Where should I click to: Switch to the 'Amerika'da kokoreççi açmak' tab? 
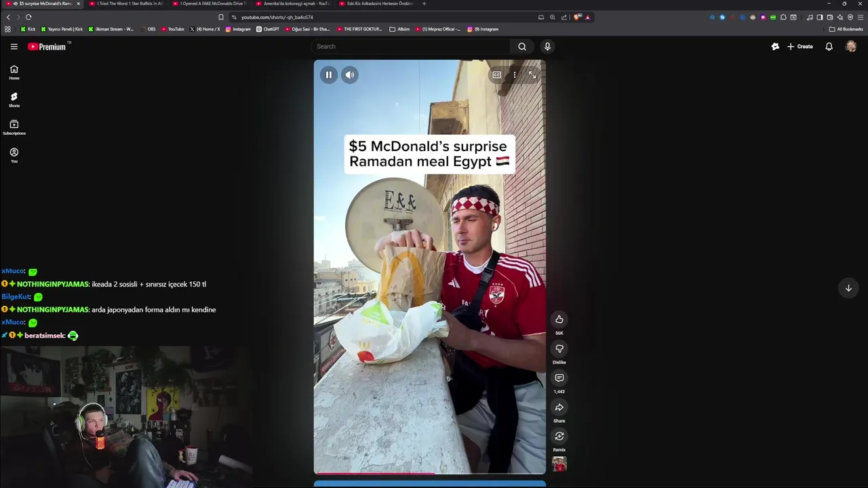point(293,3)
